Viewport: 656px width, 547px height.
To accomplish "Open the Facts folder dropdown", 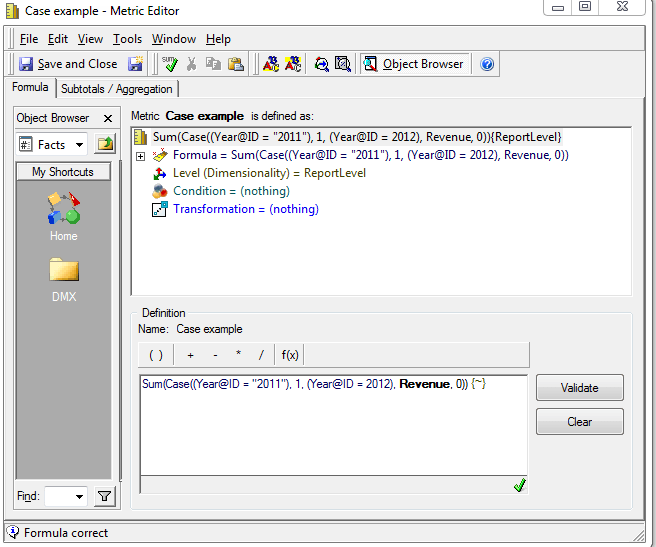I will click(x=79, y=145).
